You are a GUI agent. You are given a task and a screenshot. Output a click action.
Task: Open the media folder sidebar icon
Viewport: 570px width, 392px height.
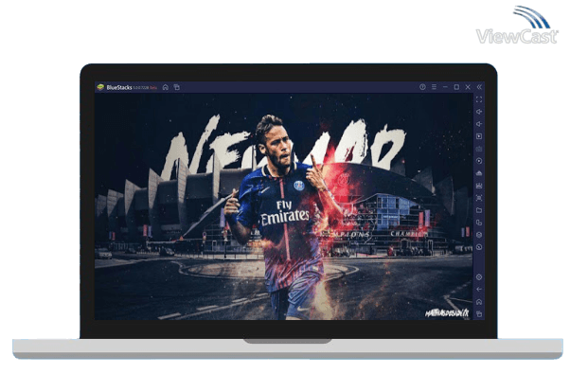(479, 210)
